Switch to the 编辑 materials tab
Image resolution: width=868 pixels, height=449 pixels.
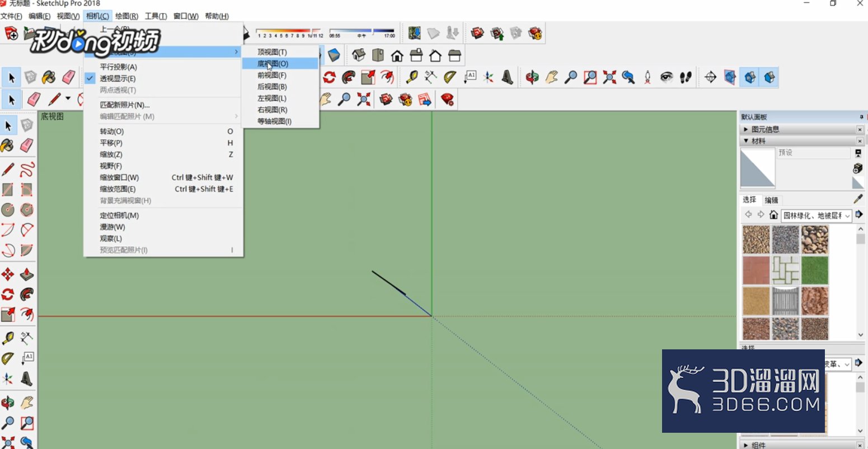coord(771,200)
